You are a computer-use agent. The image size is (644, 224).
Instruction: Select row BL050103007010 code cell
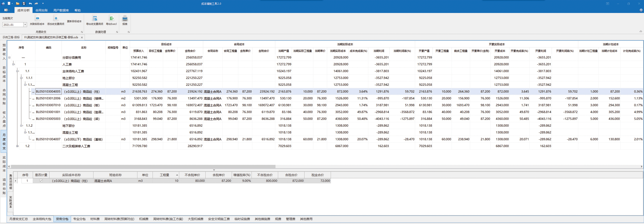pyautogui.click(x=48, y=105)
